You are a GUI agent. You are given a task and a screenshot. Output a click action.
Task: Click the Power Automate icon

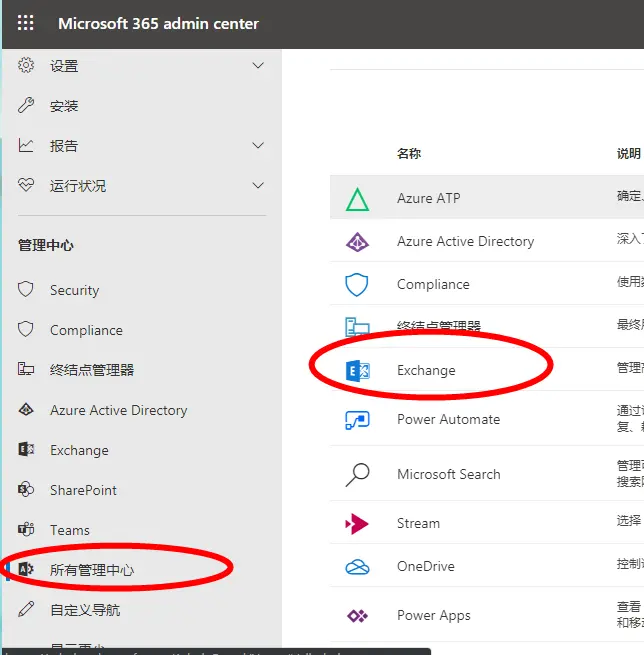357,420
